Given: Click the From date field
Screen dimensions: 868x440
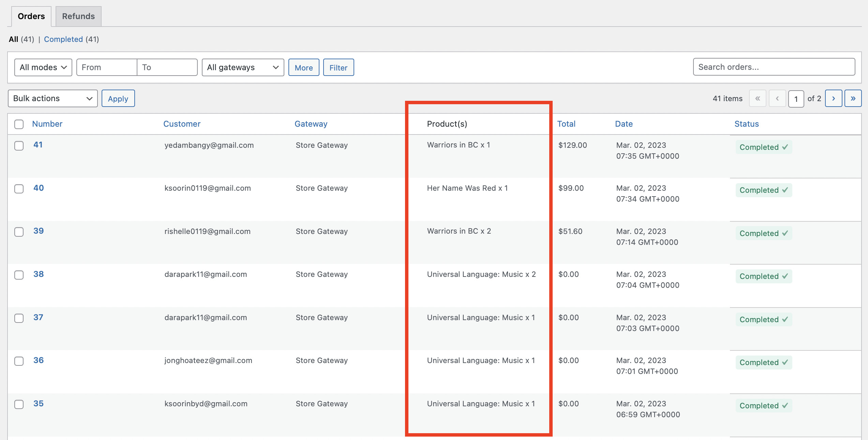Looking at the screenshot, I should 107,67.
